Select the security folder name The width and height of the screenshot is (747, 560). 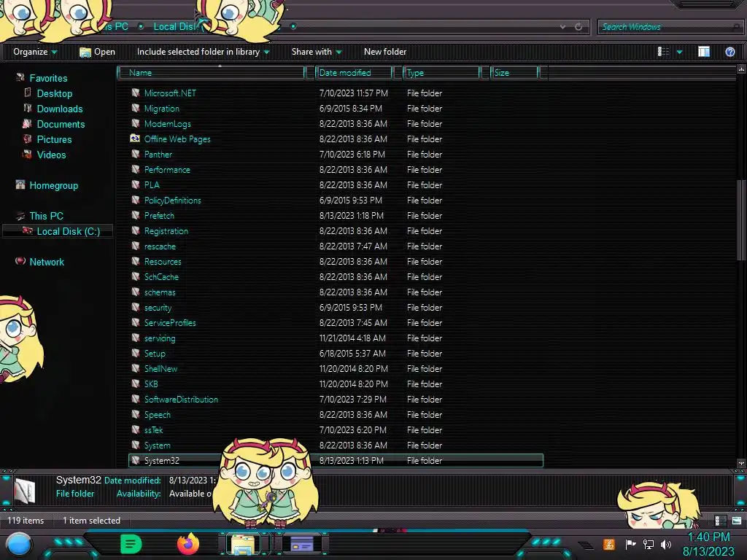pyautogui.click(x=158, y=308)
